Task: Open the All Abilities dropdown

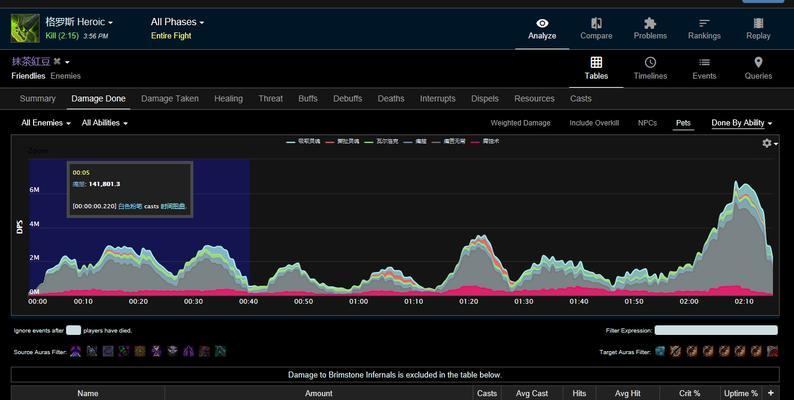Action: coord(104,123)
